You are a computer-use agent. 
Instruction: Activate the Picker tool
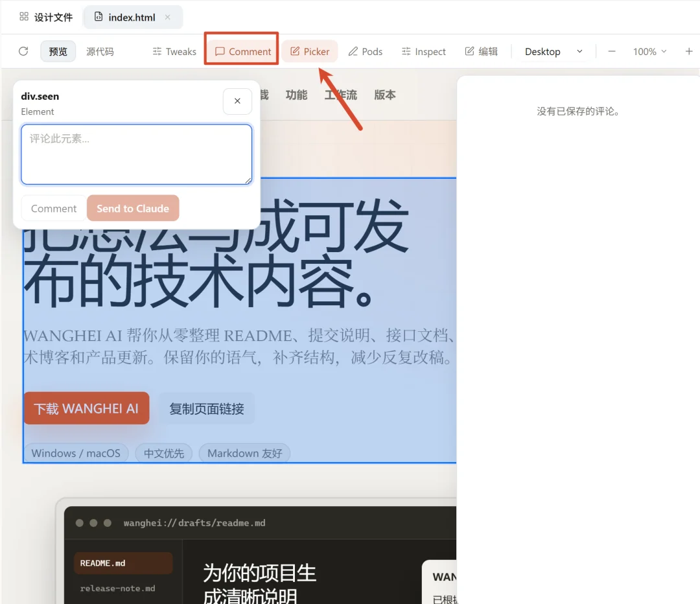pyautogui.click(x=310, y=51)
